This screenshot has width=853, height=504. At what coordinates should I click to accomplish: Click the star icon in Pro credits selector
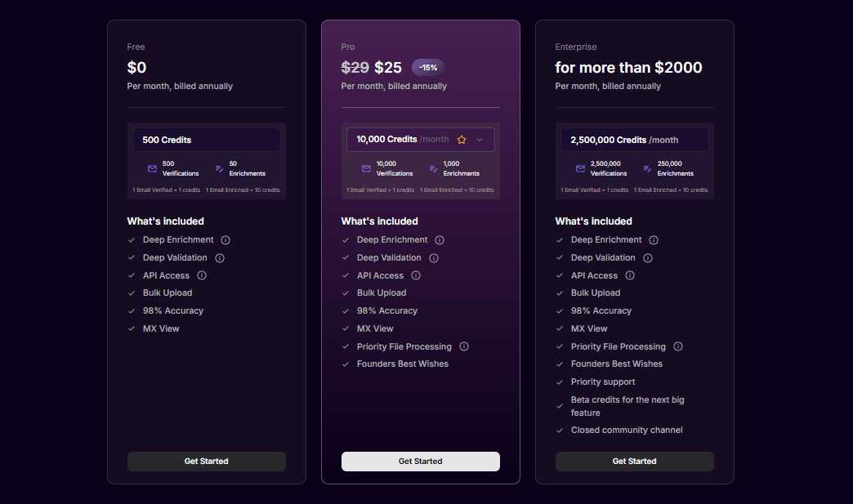pos(462,140)
